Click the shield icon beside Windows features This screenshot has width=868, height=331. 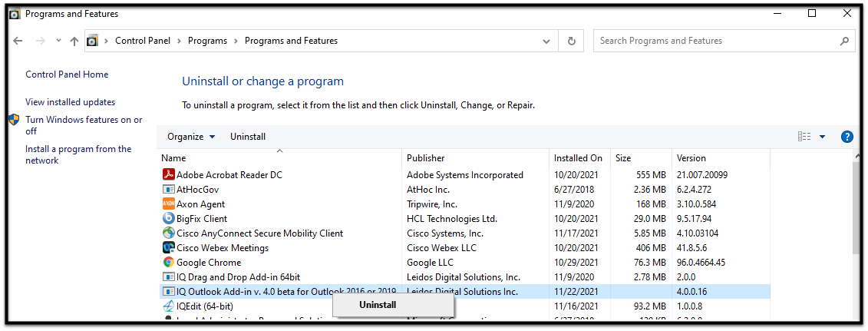click(14, 120)
